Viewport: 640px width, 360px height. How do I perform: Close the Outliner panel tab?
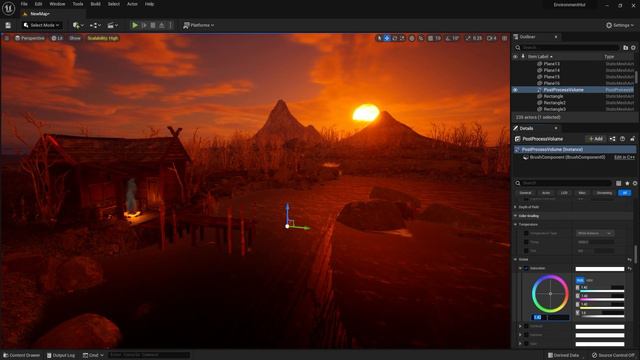tap(556, 37)
